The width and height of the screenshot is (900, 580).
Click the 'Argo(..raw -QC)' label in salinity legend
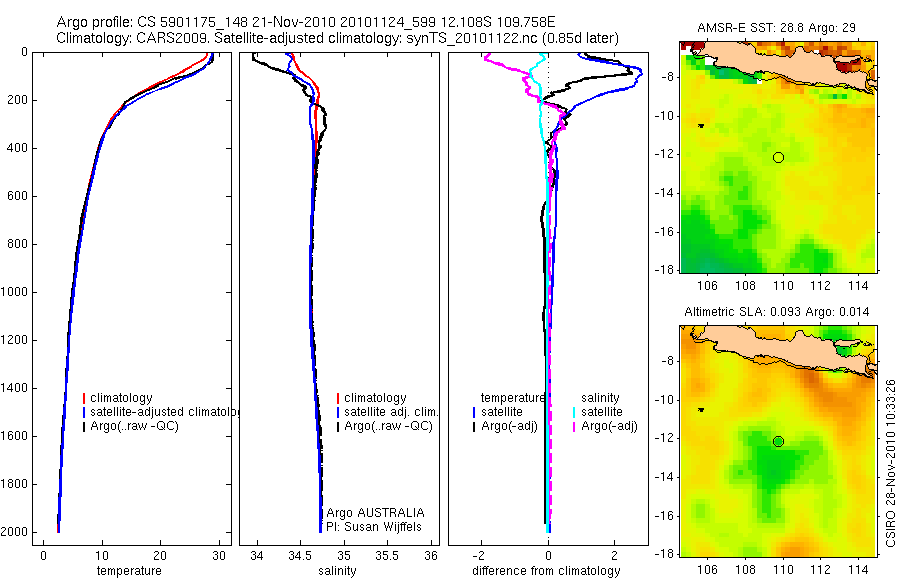(388, 426)
